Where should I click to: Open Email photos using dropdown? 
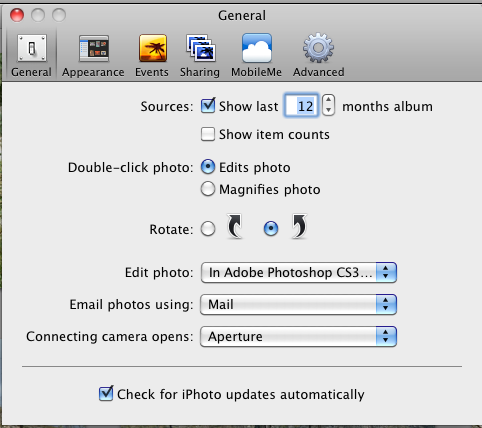pyautogui.click(x=298, y=304)
